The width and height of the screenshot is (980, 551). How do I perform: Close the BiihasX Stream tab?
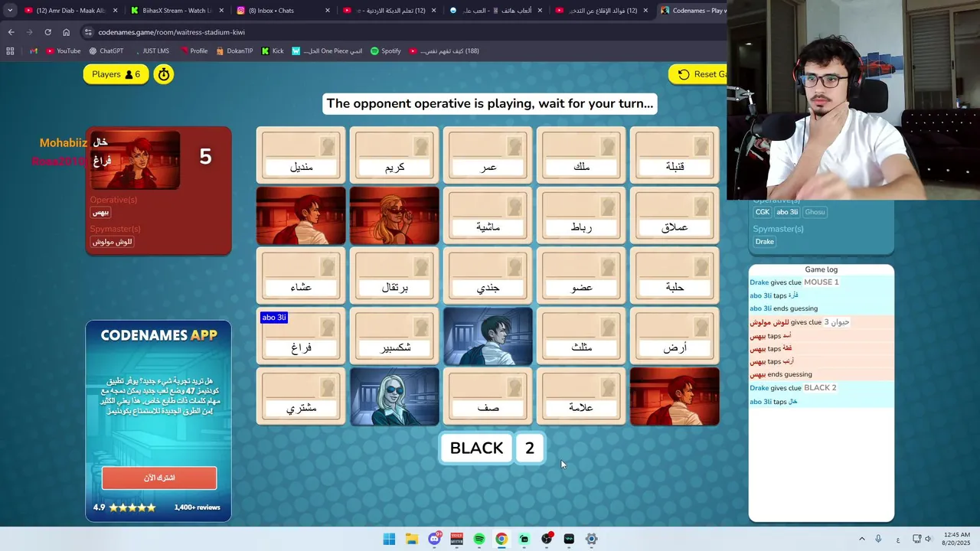point(222,11)
